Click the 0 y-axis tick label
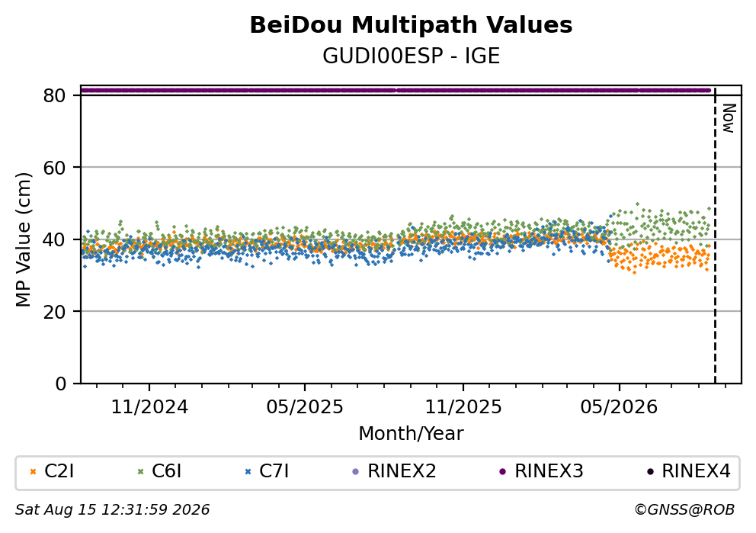Screen dimensions: 756x533 61,384
